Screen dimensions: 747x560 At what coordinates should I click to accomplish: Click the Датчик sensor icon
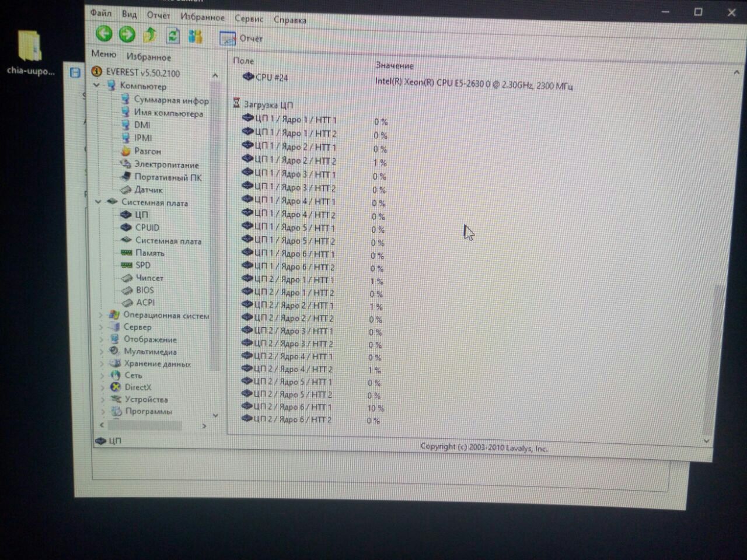[125, 190]
